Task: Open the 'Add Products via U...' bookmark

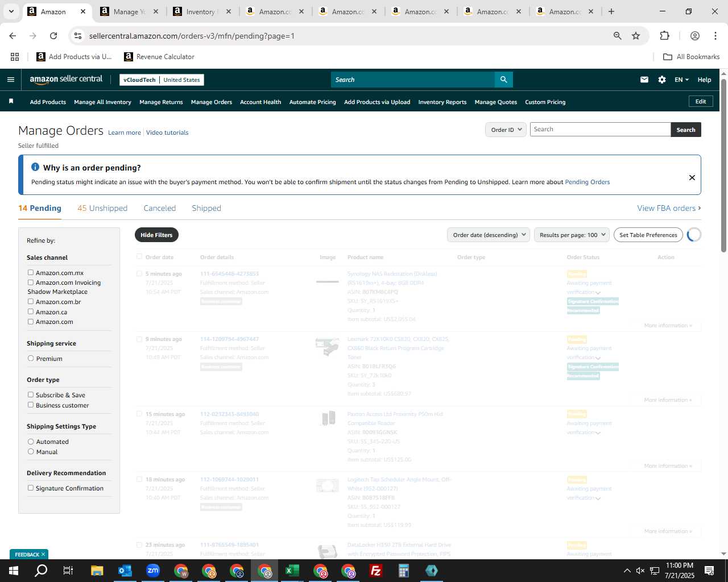Action: coord(75,57)
